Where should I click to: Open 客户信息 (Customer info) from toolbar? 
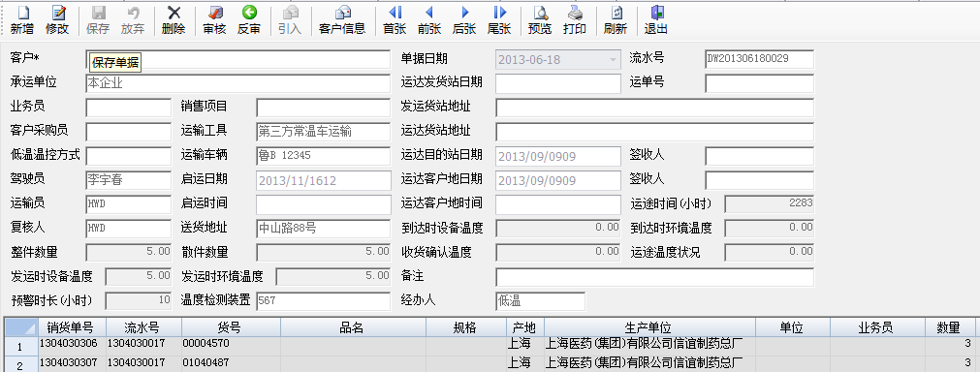(x=342, y=20)
